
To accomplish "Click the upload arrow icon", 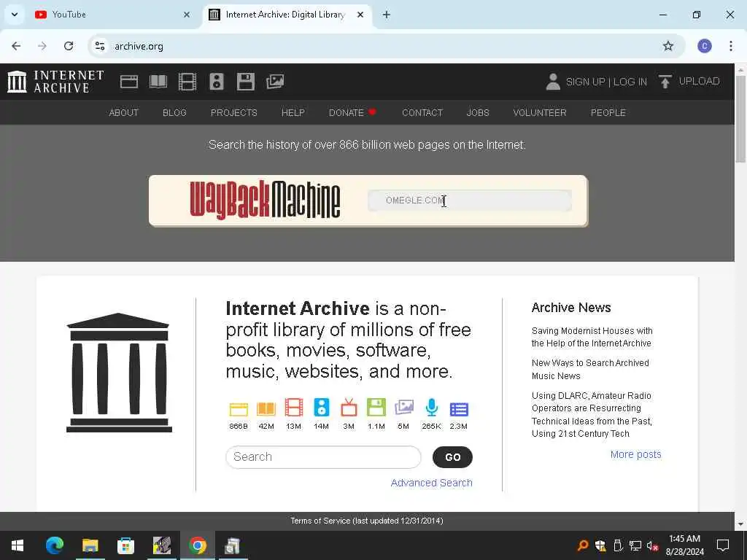I will [x=665, y=82].
